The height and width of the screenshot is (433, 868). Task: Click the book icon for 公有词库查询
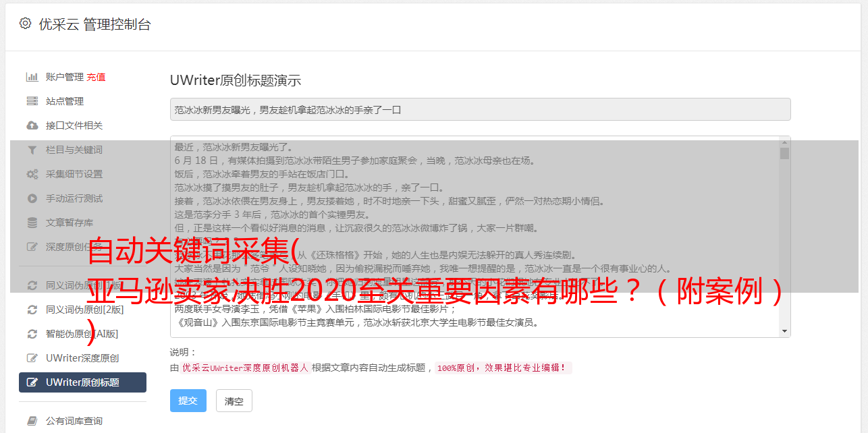[32, 421]
